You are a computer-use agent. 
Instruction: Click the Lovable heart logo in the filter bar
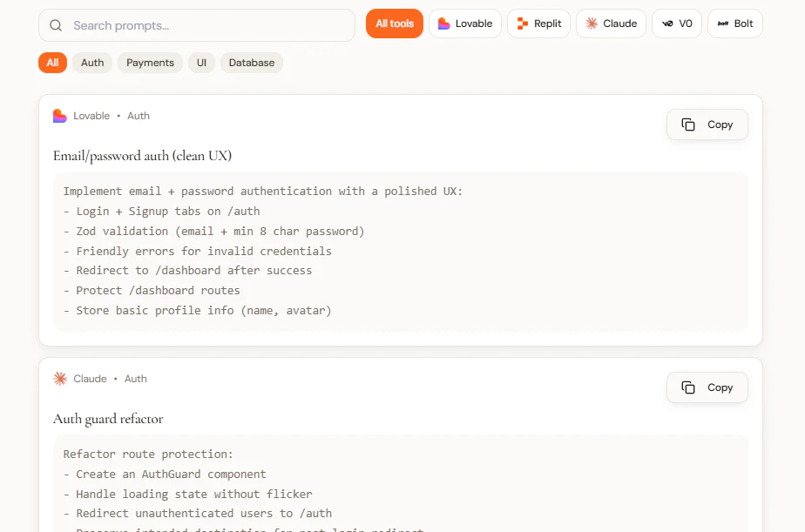(442, 24)
